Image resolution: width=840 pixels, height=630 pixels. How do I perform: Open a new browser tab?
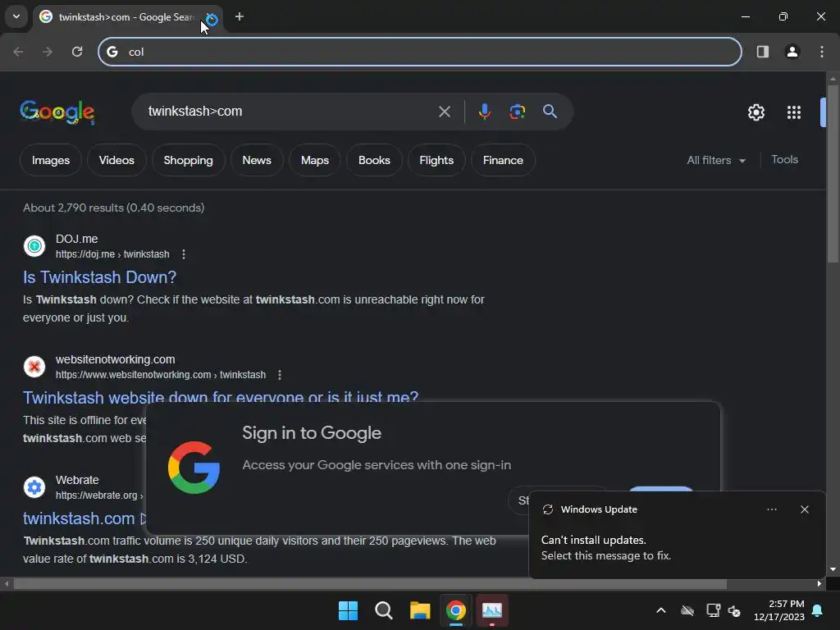coord(240,16)
